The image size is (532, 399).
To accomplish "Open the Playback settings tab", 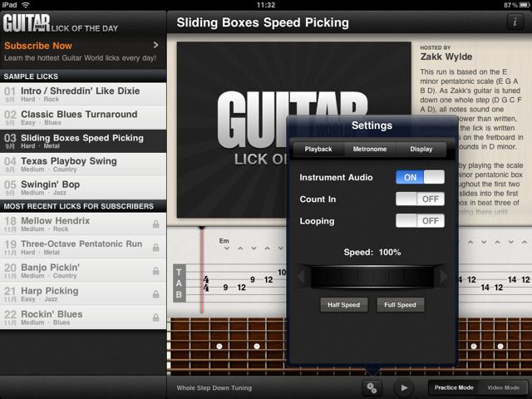I will (318, 150).
